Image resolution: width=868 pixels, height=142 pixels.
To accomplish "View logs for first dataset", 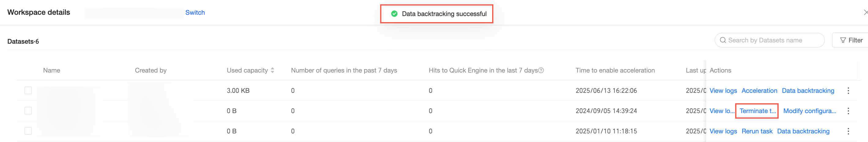I will 723,91.
